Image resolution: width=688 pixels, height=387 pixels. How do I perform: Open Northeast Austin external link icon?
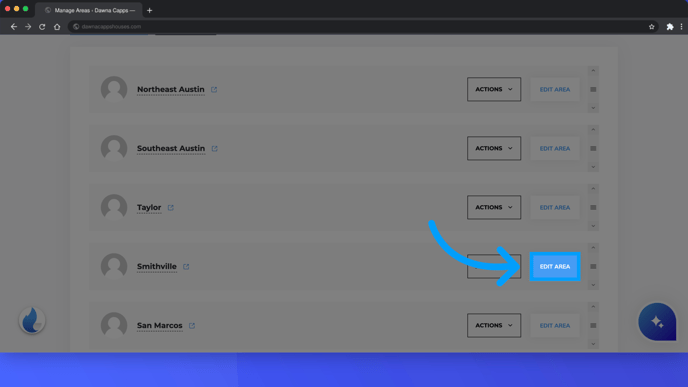point(214,90)
